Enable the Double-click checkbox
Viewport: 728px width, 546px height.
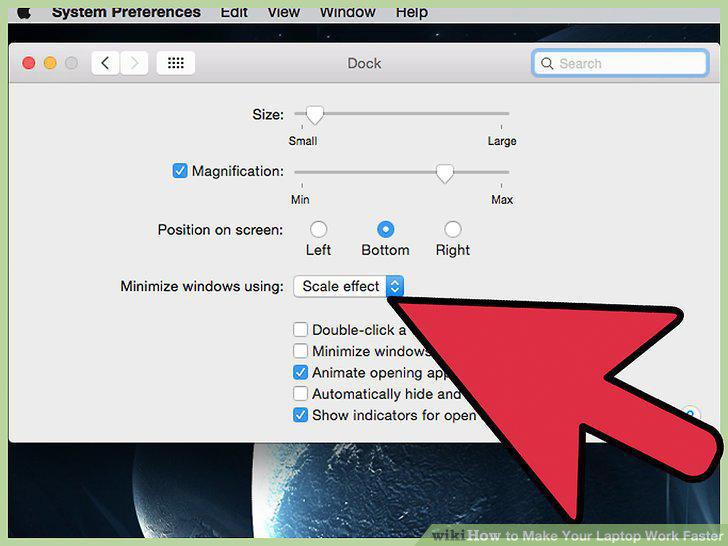tap(300, 330)
